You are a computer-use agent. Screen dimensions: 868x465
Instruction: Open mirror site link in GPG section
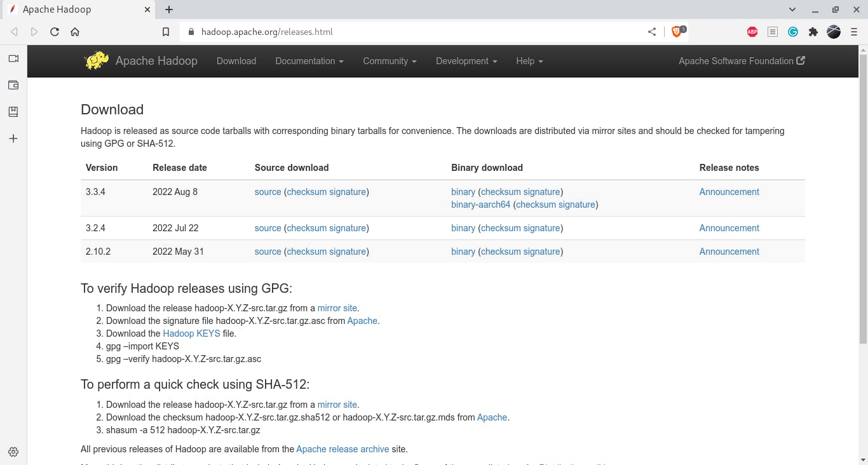click(x=337, y=308)
